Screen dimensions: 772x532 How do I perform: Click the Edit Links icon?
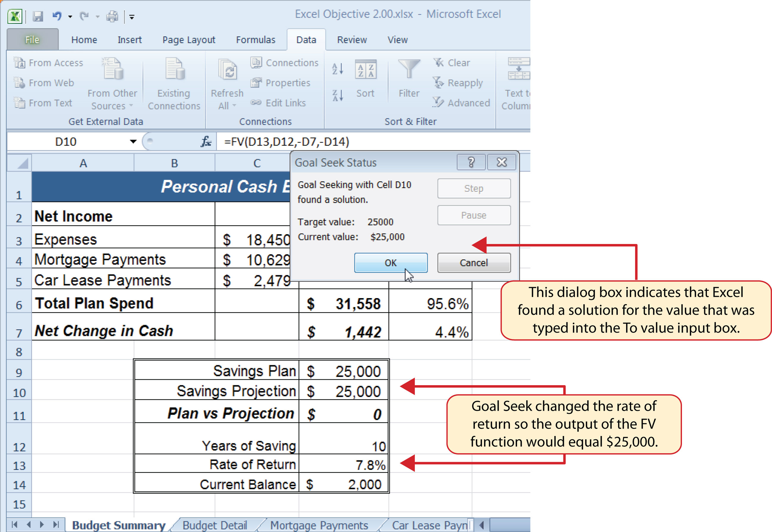pyautogui.click(x=256, y=102)
